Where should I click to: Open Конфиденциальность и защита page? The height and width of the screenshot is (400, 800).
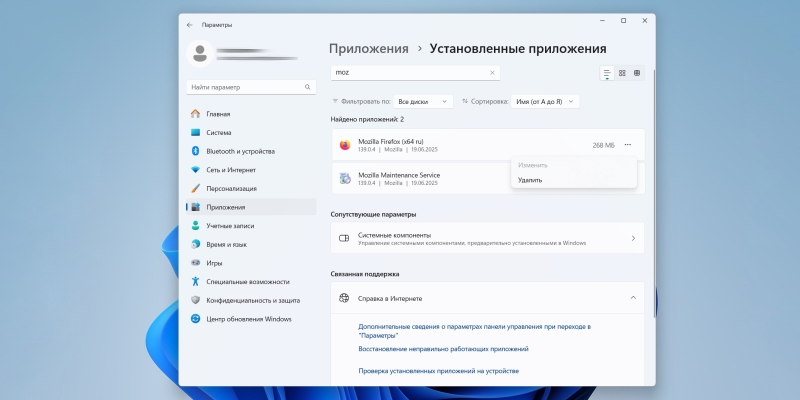click(251, 300)
